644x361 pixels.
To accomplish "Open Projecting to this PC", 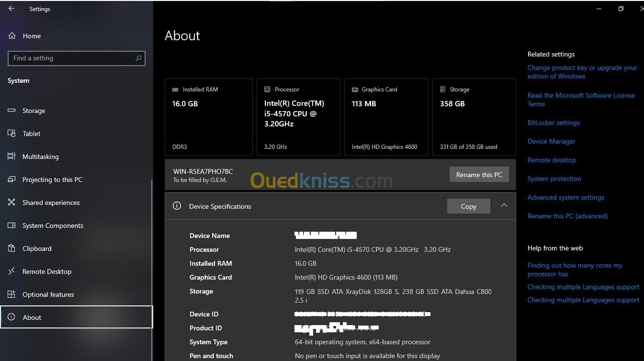I will coord(52,180).
